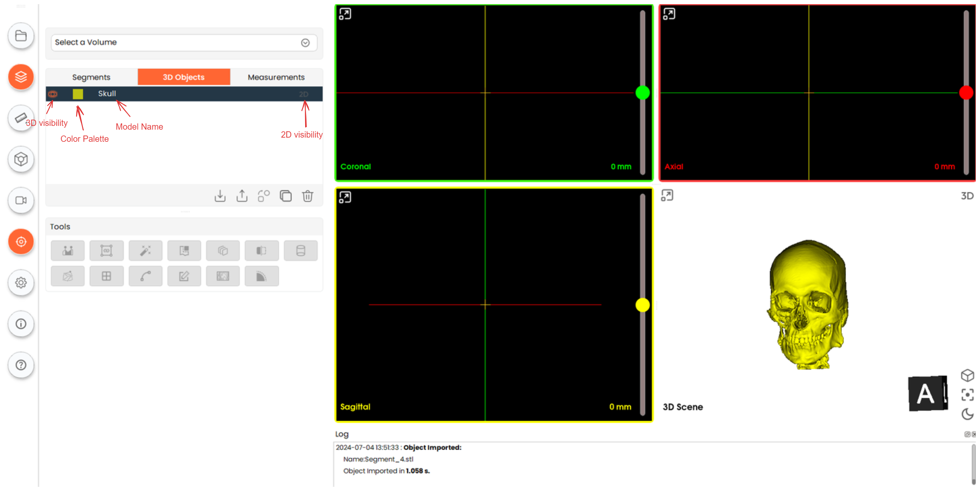This screenshot has width=980, height=491.
Task: Select the mirror tool
Action: (261, 251)
